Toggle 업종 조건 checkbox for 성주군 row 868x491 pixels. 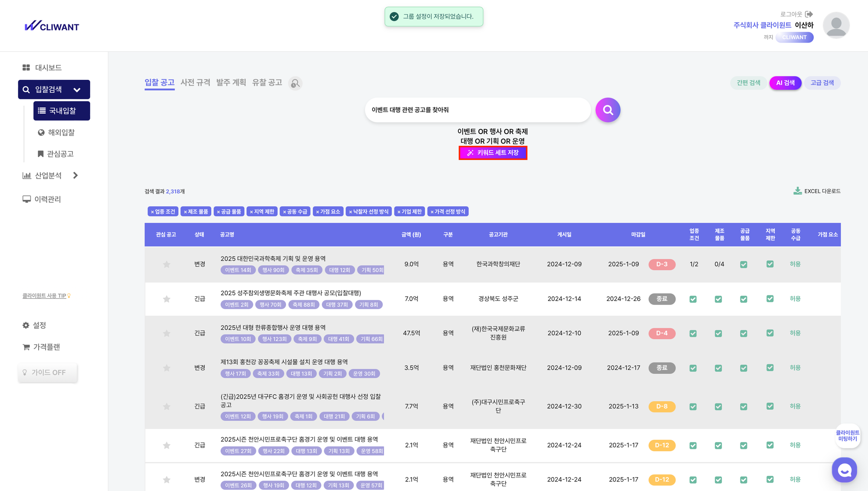[x=693, y=299]
